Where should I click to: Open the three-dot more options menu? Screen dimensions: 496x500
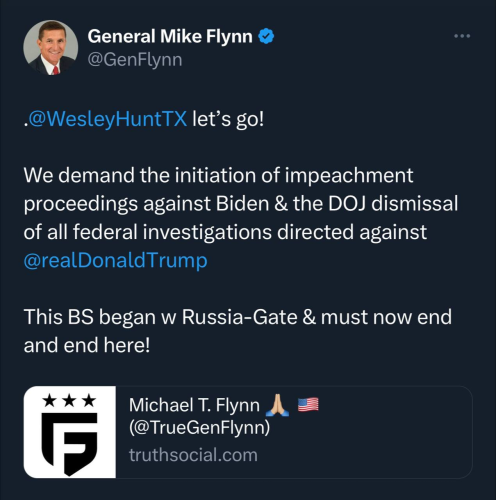462,36
